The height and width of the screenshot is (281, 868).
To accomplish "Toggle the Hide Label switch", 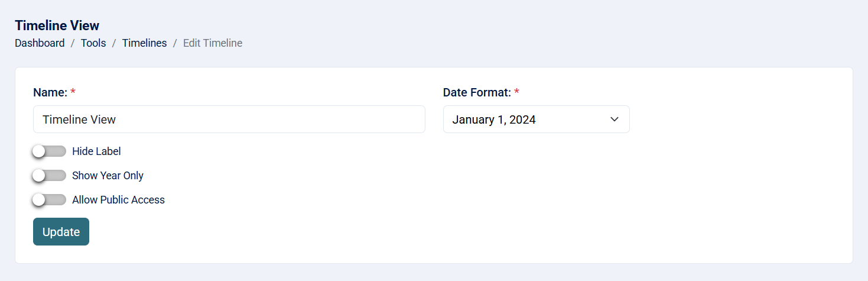I will tap(49, 151).
